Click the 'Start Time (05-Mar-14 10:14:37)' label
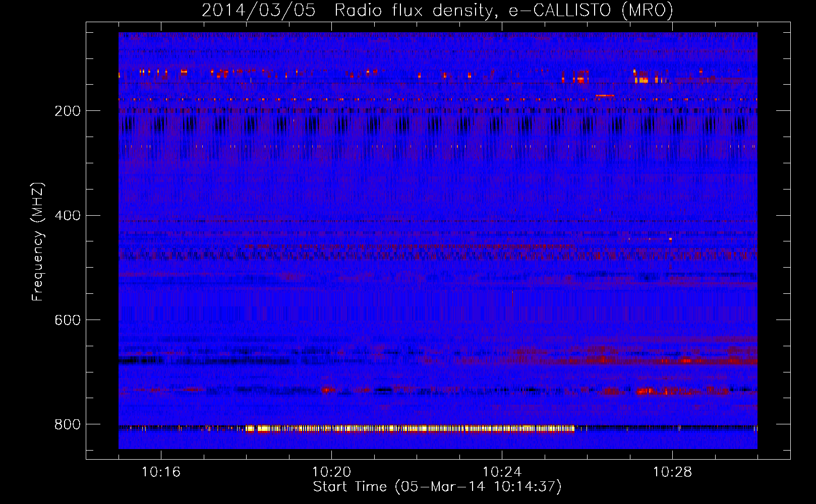The height and width of the screenshot is (504, 816). pos(437,486)
